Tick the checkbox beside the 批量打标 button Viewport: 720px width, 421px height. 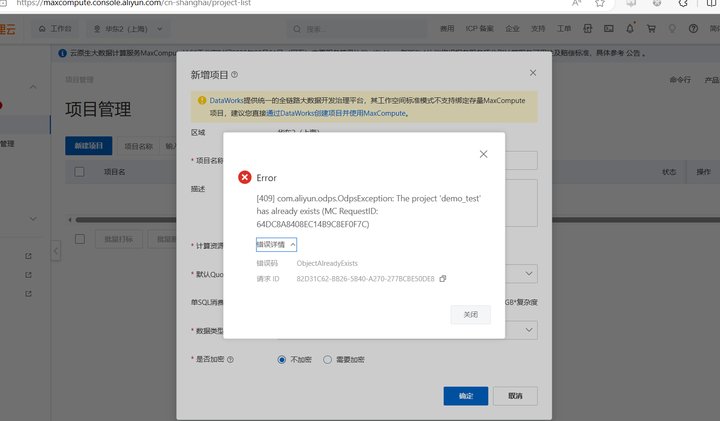(80, 239)
